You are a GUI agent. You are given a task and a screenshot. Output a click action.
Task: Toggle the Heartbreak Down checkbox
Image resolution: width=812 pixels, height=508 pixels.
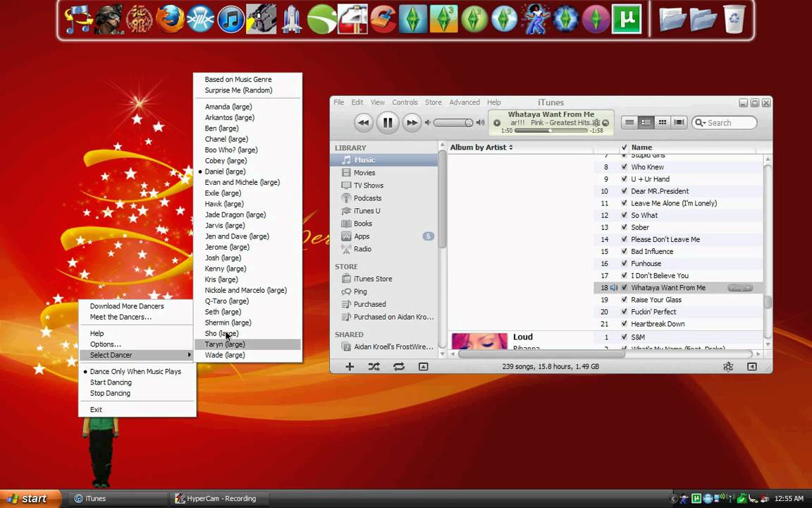[624, 324]
